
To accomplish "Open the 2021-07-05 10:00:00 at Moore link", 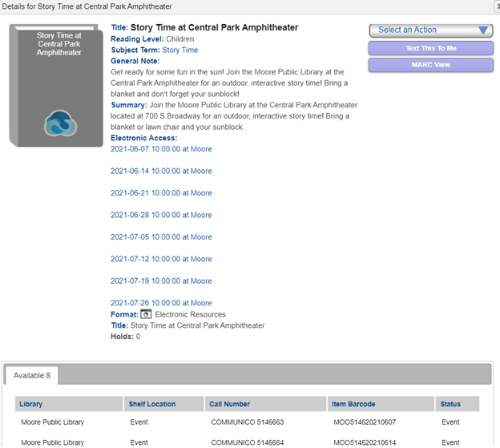I will 161,237.
